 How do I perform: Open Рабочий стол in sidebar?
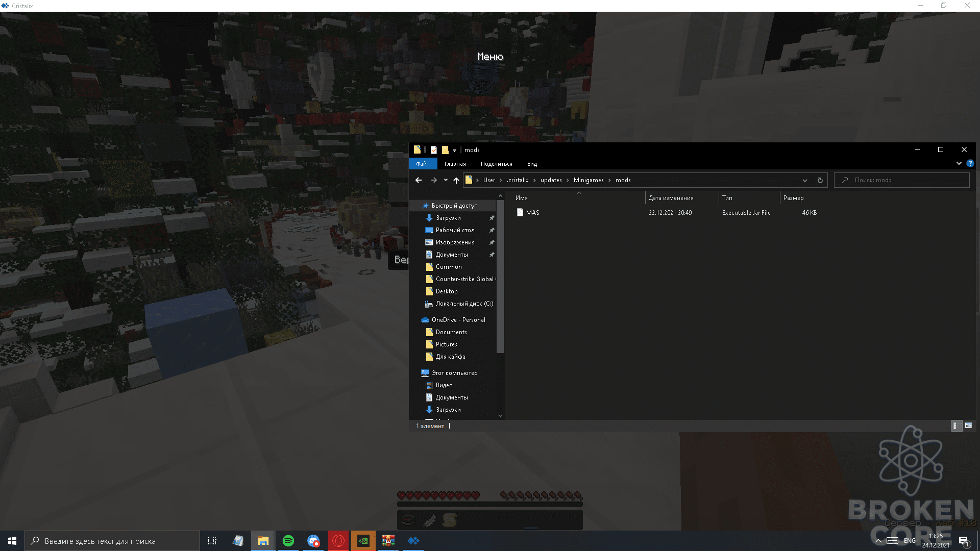[x=455, y=230]
